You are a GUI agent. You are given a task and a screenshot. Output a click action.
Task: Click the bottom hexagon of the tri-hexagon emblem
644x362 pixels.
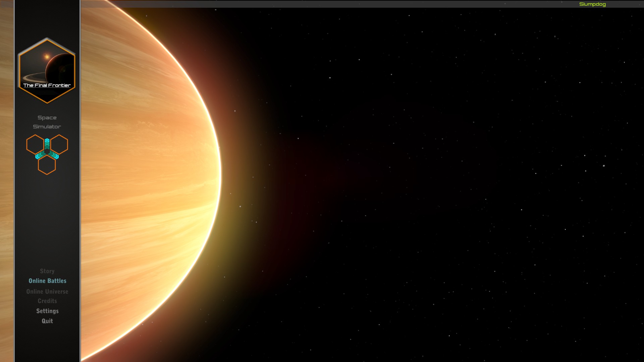pos(47,166)
